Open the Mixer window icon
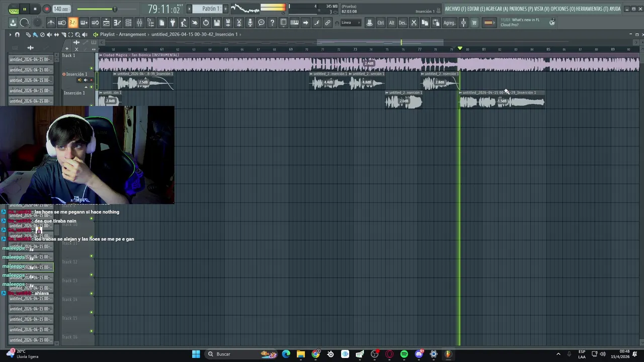The width and height of the screenshot is (644, 362). click(139, 23)
